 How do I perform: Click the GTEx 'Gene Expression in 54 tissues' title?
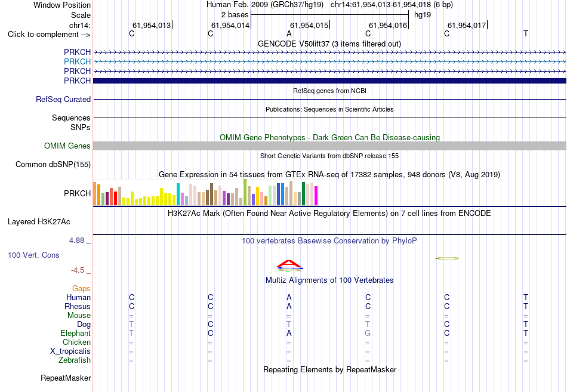point(329,175)
